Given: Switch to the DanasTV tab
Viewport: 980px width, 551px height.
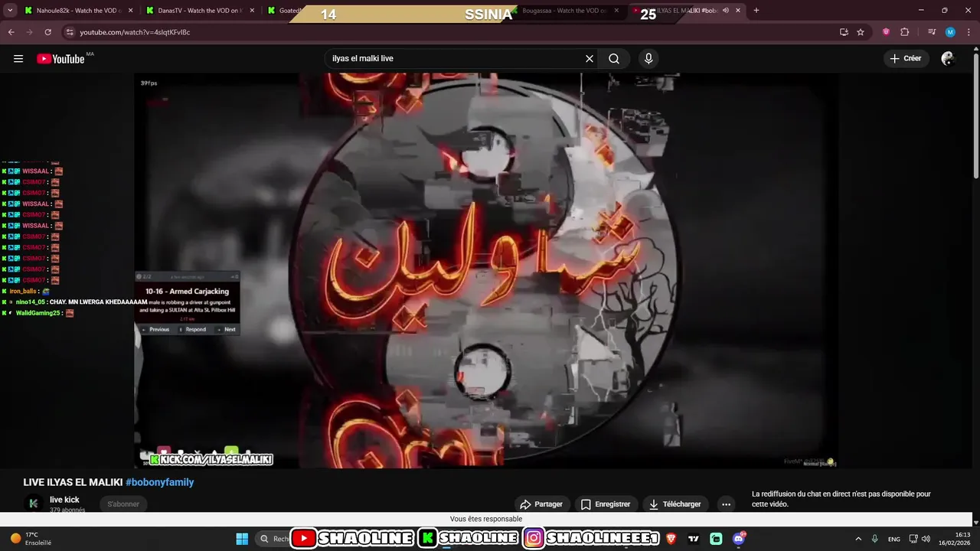Looking at the screenshot, I should 199,11.
